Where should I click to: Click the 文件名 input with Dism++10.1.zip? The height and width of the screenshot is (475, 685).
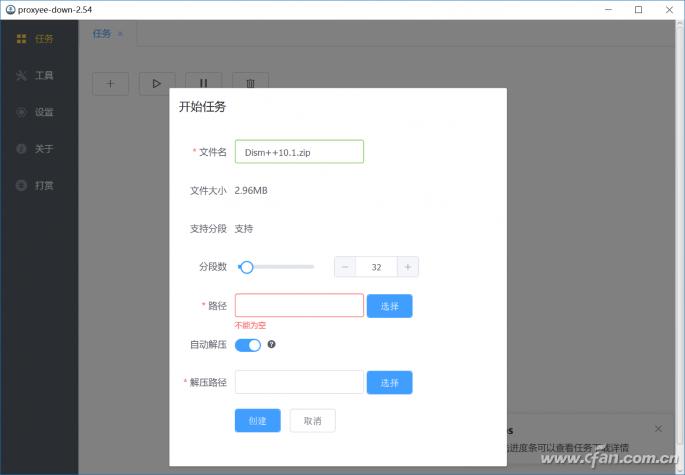point(299,152)
